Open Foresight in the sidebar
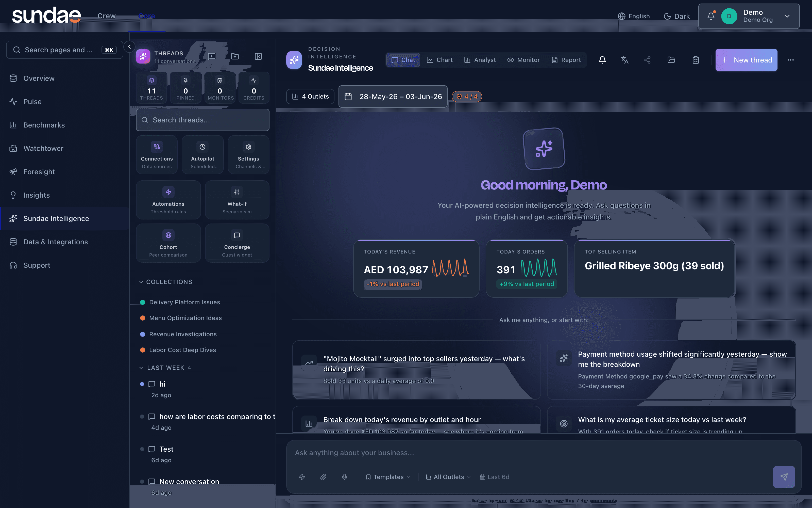This screenshot has height=508, width=812. pos(65,172)
